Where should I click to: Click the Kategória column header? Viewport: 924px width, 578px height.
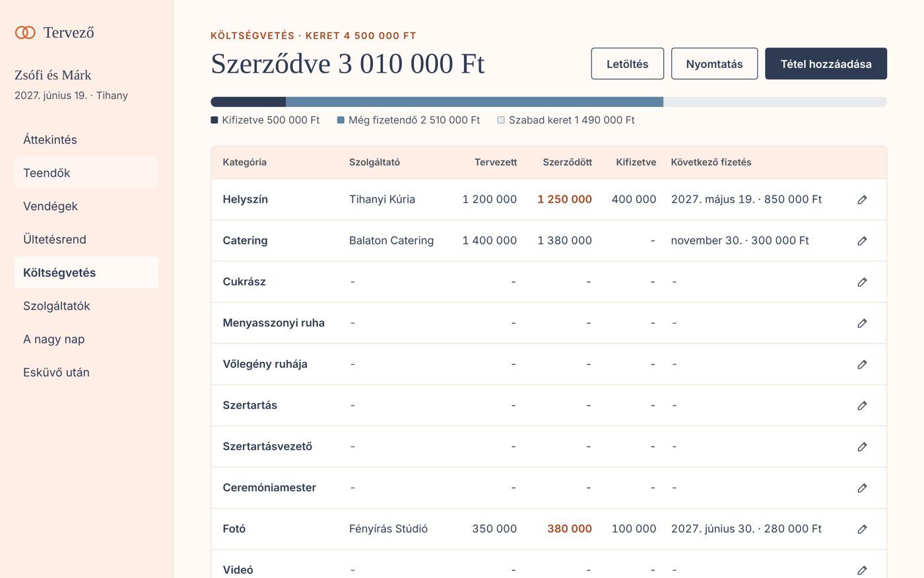pyautogui.click(x=245, y=163)
